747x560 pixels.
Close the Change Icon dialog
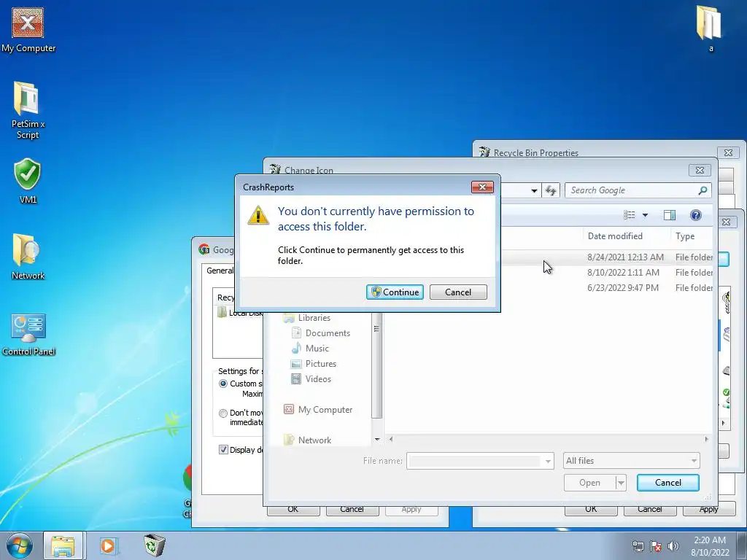(x=700, y=170)
